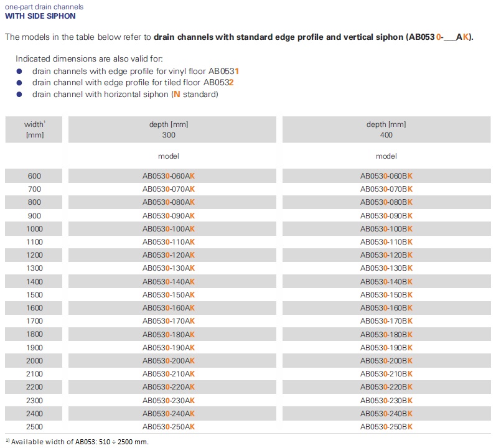Select model AB0530-120AK
This screenshot has width=496, height=448.
coord(169,255)
